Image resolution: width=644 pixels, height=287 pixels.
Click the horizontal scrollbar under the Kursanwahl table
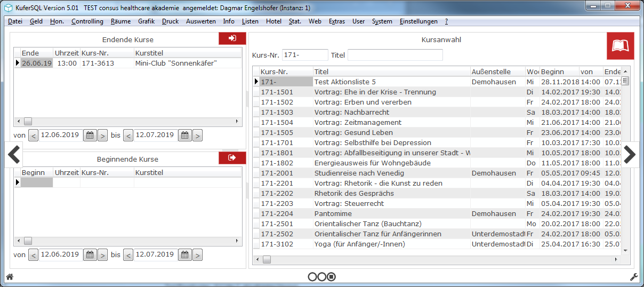[x=441, y=259]
